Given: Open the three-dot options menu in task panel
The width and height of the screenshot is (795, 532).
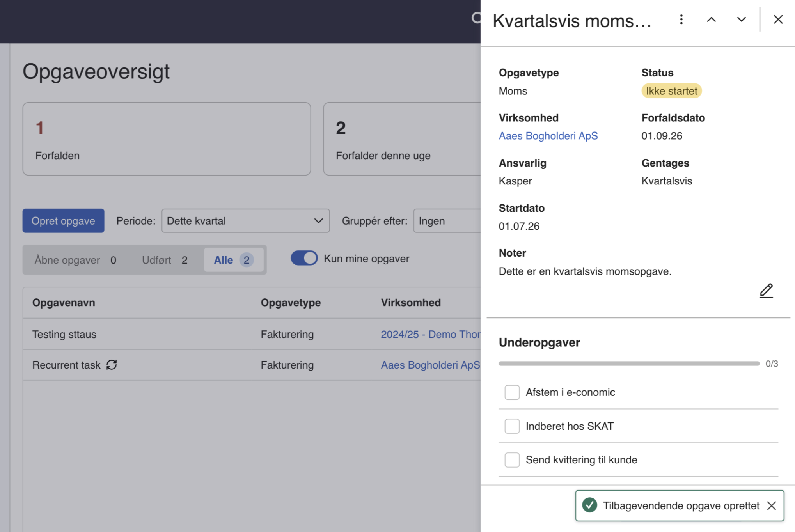Looking at the screenshot, I should point(681,20).
